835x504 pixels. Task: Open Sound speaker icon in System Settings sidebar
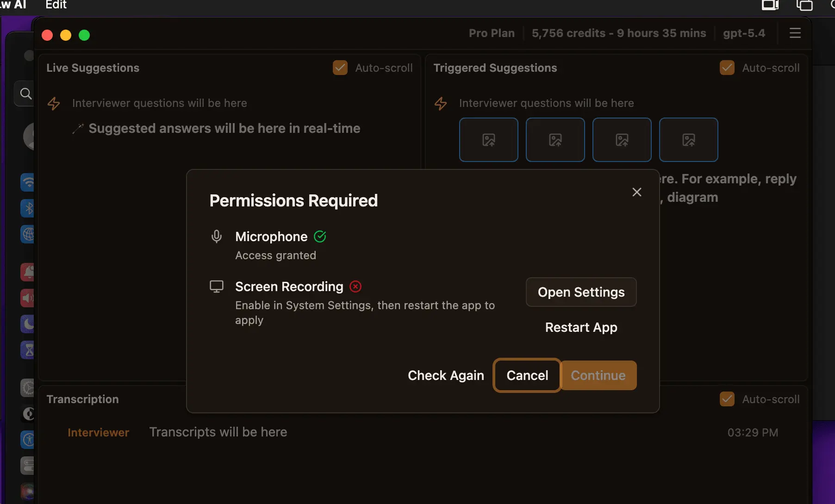[x=27, y=298]
